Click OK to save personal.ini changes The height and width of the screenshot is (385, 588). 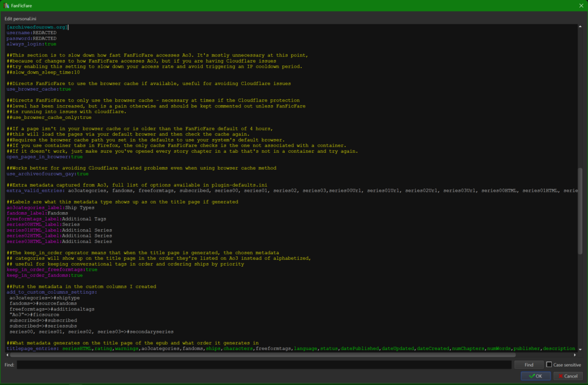535,375
